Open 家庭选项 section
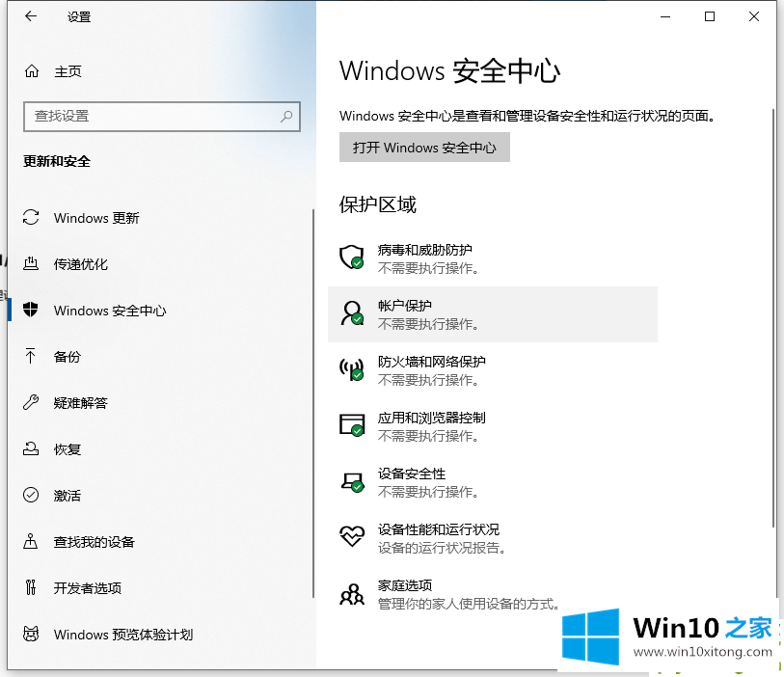The width and height of the screenshot is (784, 677). pyautogui.click(x=493, y=594)
